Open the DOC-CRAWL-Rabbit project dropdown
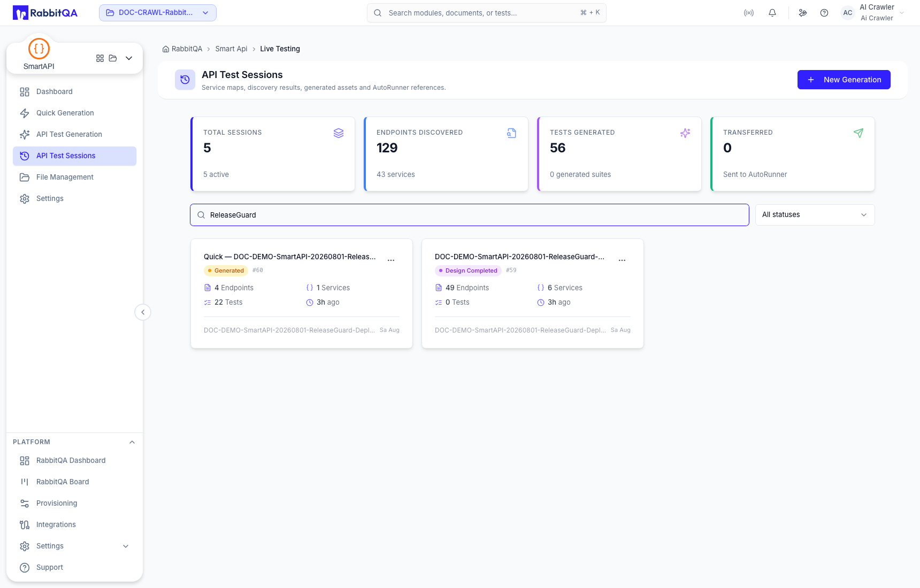920x588 pixels. tap(158, 13)
